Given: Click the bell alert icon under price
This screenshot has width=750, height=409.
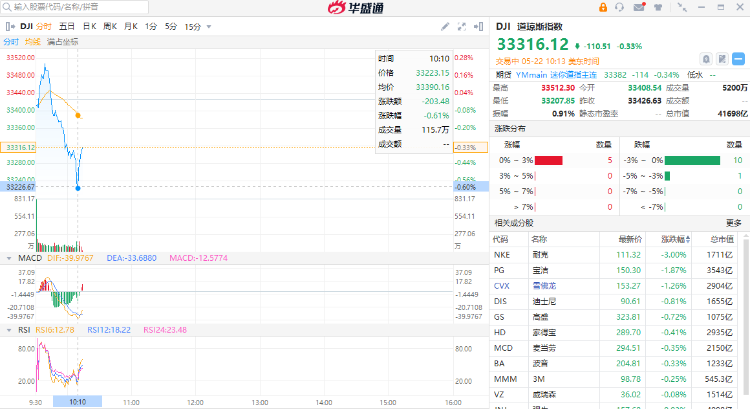Looking at the screenshot, I should click(706, 59).
